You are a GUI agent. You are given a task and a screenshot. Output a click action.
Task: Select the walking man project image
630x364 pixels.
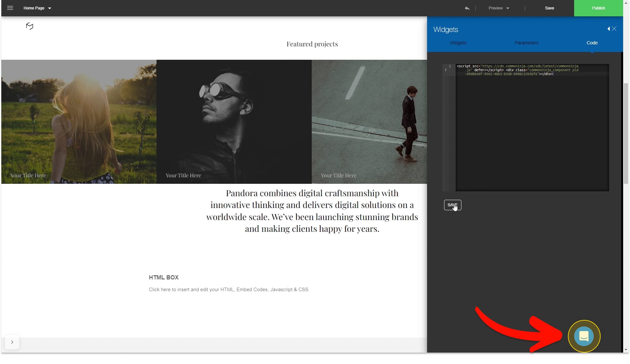coord(369,121)
